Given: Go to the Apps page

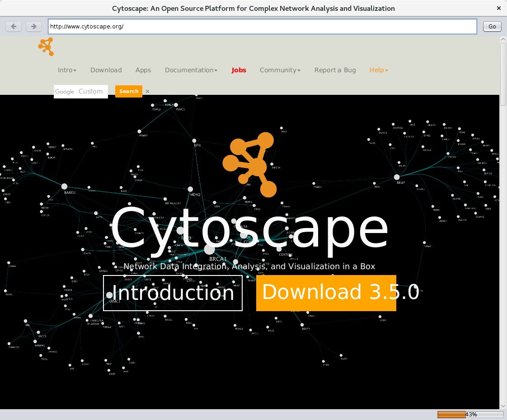Looking at the screenshot, I should (x=143, y=70).
